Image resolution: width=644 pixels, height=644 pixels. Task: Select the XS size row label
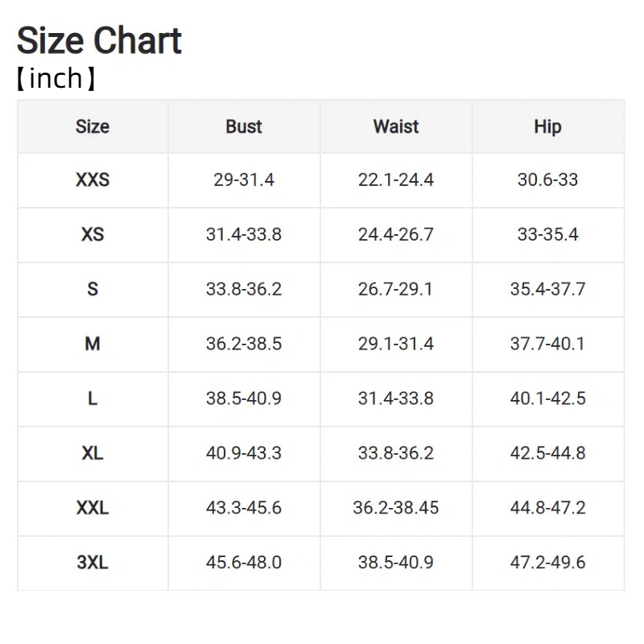coord(93,234)
